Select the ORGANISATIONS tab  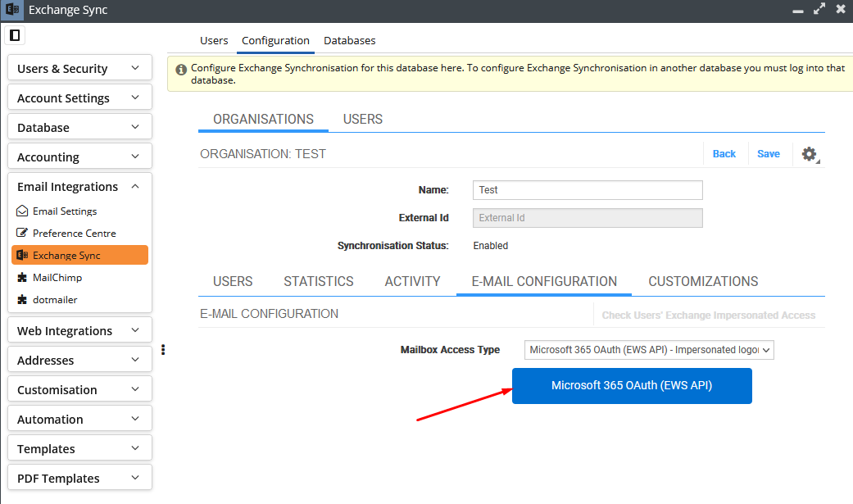click(263, 119)
